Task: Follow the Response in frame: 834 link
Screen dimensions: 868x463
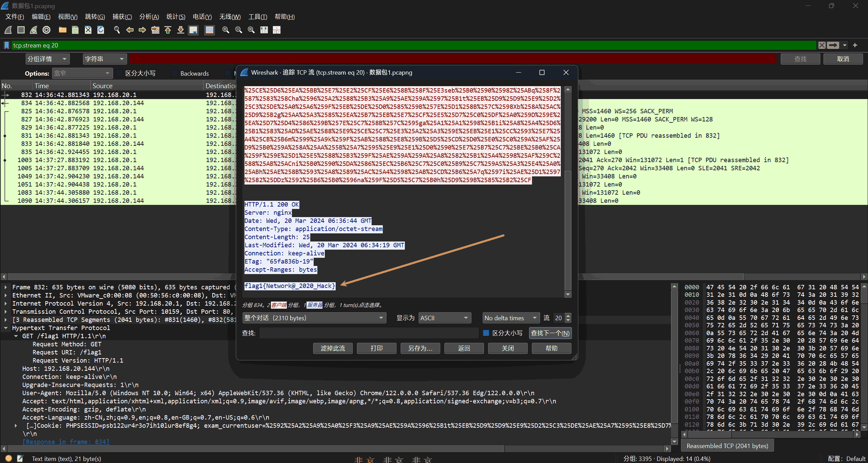Action: pos(66,442)
